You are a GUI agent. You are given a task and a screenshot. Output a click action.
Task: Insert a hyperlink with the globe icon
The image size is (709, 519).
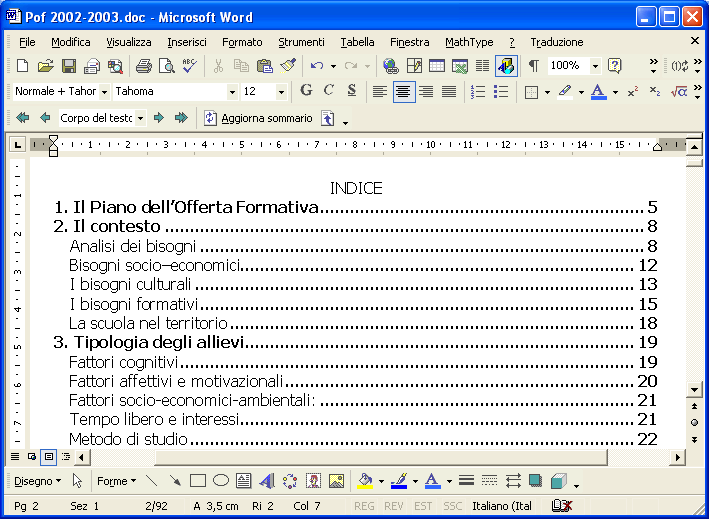click(x=390, y=66)
